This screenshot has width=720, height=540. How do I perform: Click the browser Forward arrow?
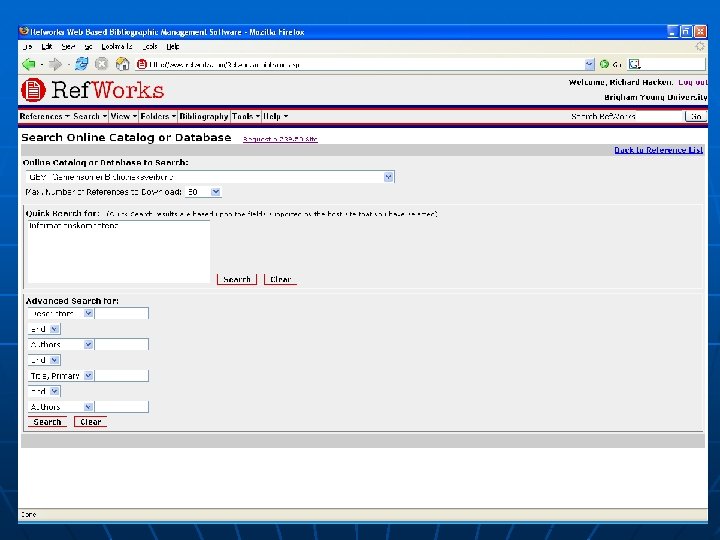pos(55,64)
